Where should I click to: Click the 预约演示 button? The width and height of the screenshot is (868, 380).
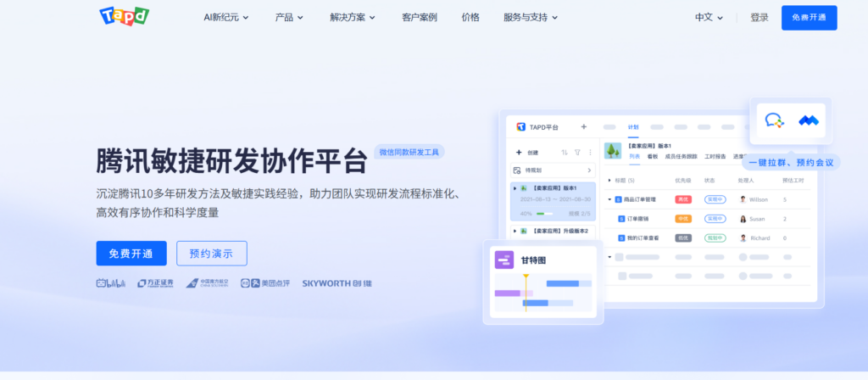pos(211,254)
